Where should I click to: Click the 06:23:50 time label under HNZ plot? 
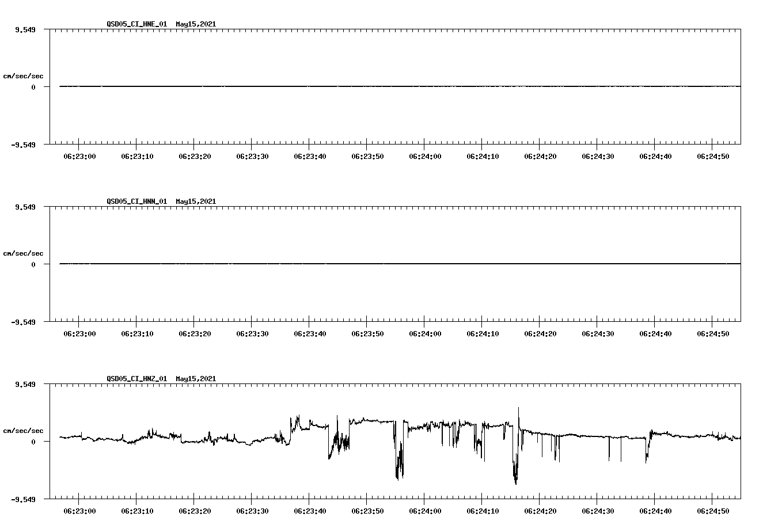[x=367, y=511]
